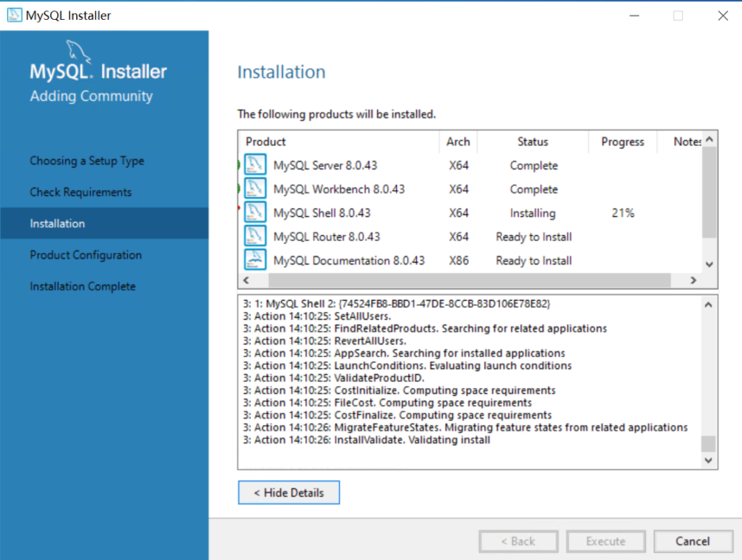Sort by the Arch column header
This screenshot has width=742, height=560.
pyautogui.click(x=458, y=142)
